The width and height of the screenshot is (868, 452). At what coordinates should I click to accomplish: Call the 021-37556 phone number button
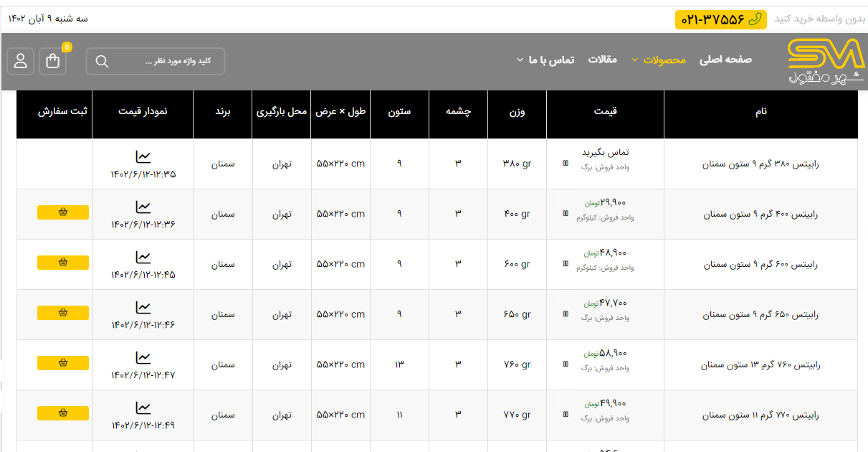(720, 19)
